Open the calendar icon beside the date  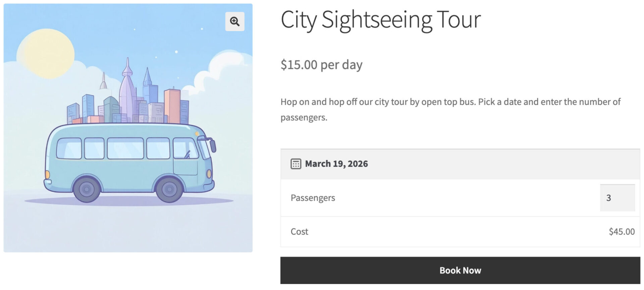point(295,164)
